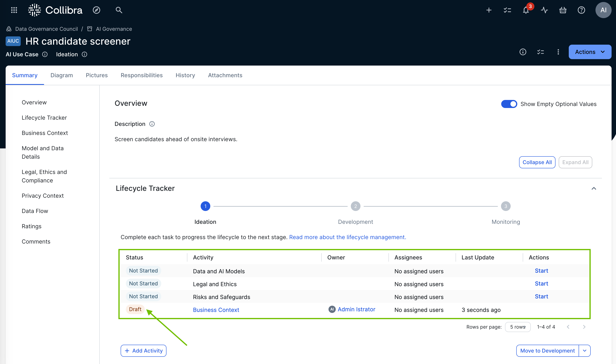Image resolution: width=616 pixels, height=364 pixels.
Task: Open the apps grid menu icon
Action: click(14, 10)
